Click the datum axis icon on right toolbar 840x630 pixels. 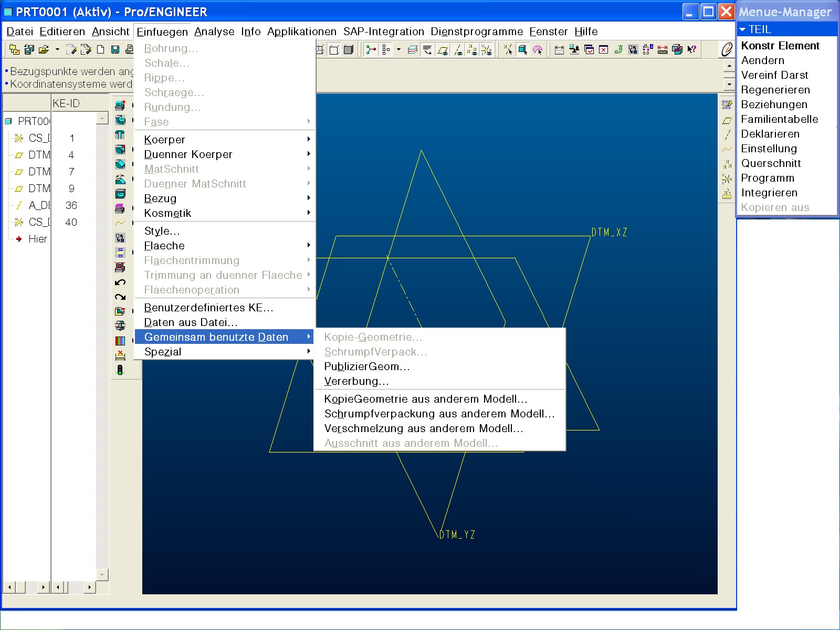click(x=727, y=135)
